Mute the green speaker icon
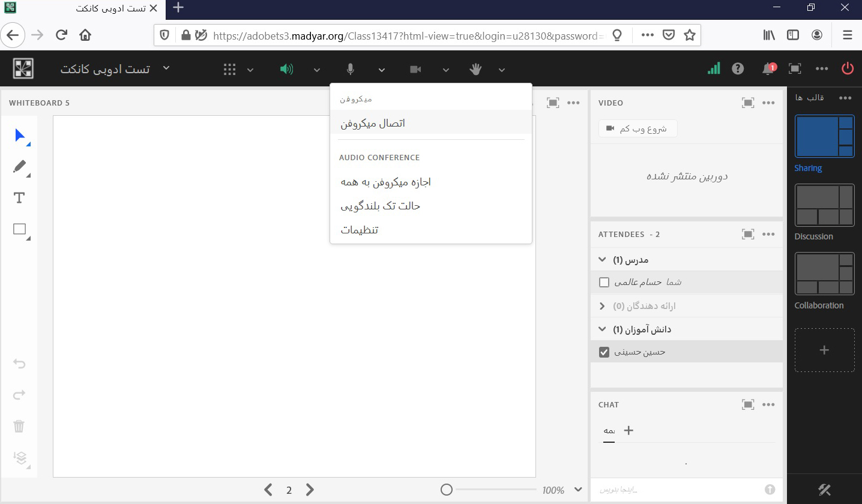This screenshot has width=862, height=504. [x=287, y=69]
